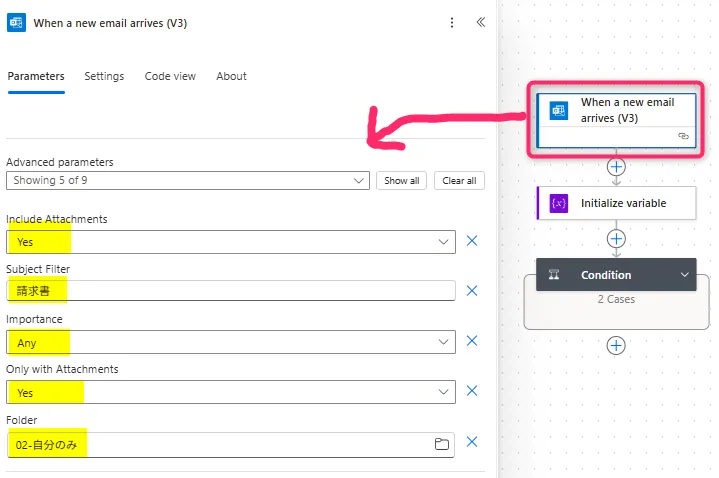The height and width of the screenshot is (478, 719).
Task: Click the three-dot more options menu
Action: click(x=452, y=23)
